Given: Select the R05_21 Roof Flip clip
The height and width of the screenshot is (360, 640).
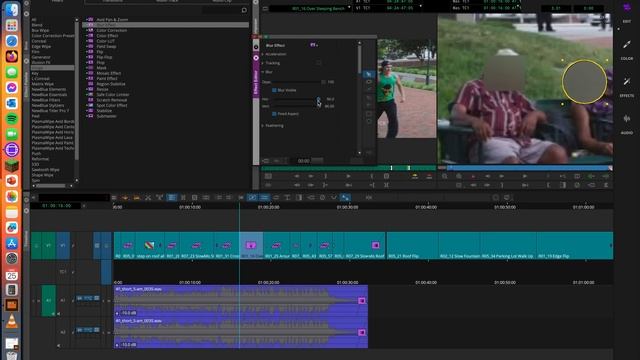Looking at the screenshot, I should click(412, 245).
